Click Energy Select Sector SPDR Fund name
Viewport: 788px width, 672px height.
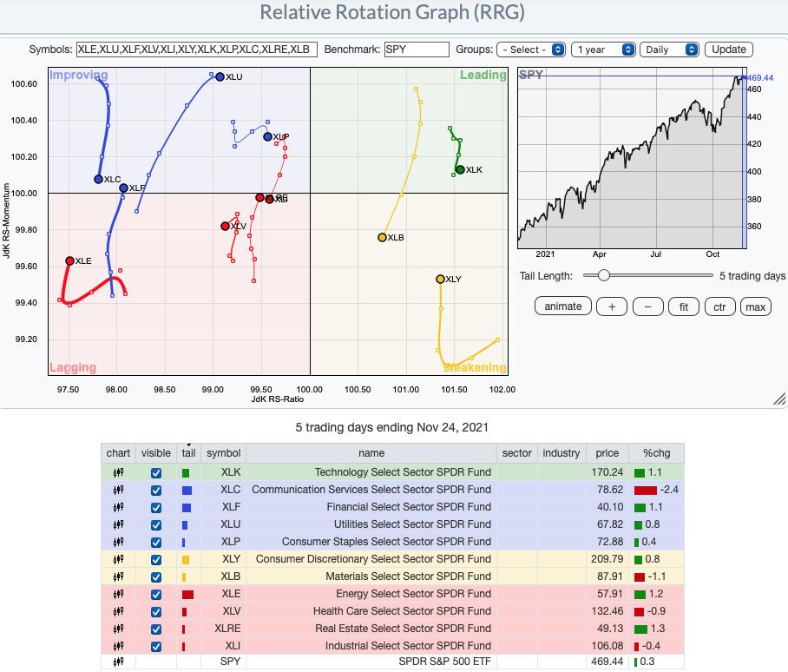click(x=413, y=594)
